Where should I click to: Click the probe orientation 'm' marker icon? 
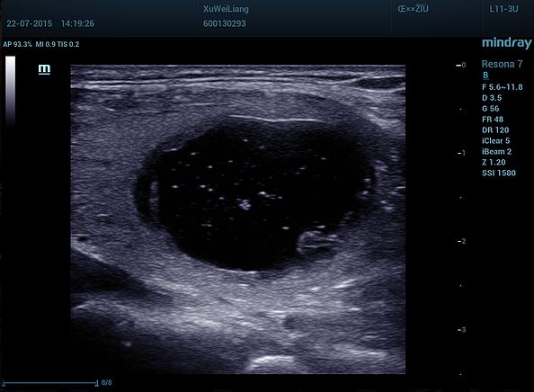point(44,69)
